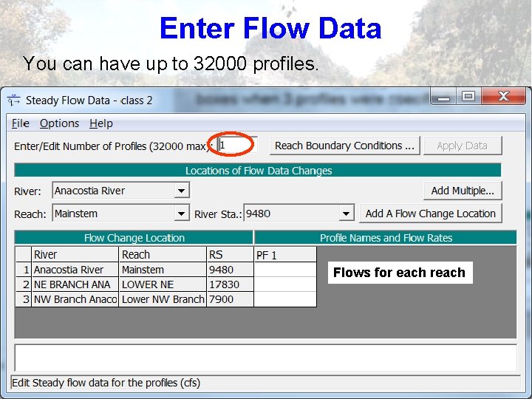This screenshot has height=399, width=532.
Task: Click the PF 1 column header
Action: (x=285, y=254)
